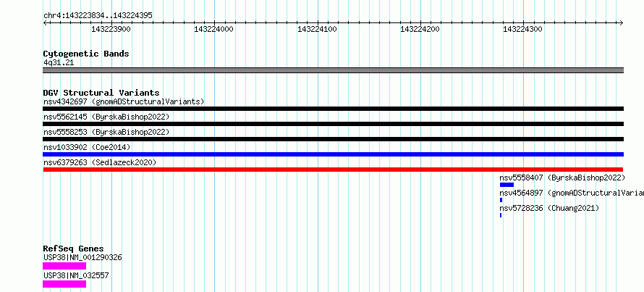Open the RefSeq Genes track heading

[73, 249]
